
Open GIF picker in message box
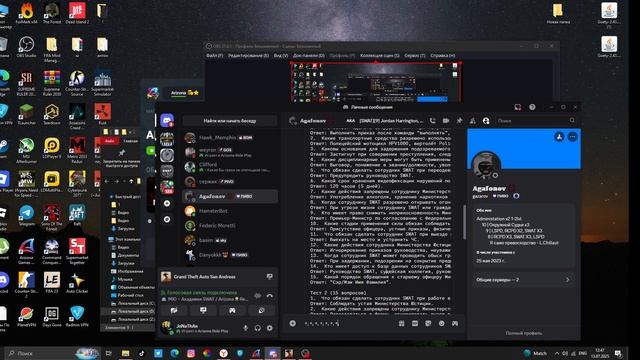[415, 323]
